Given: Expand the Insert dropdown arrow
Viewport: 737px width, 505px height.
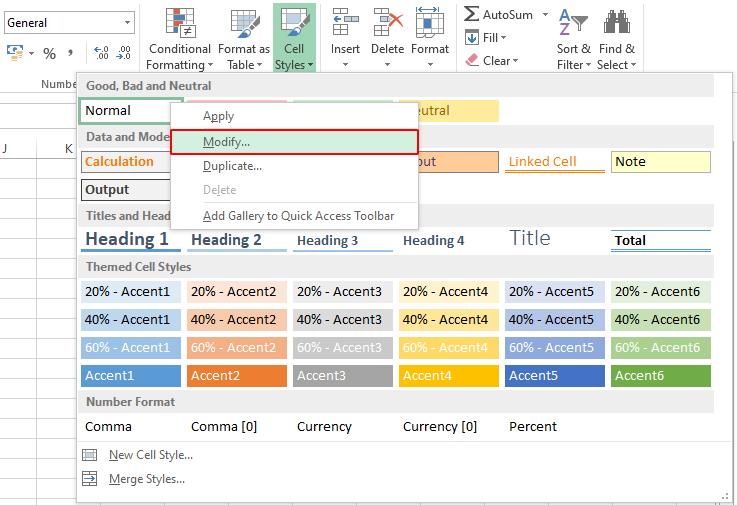Looking at the screenshot, I should click(345, 64).
